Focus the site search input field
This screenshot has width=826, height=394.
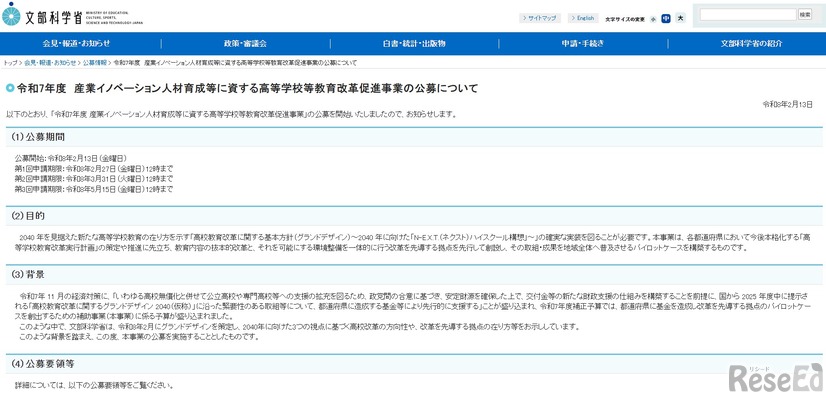(x=748, y=15)
